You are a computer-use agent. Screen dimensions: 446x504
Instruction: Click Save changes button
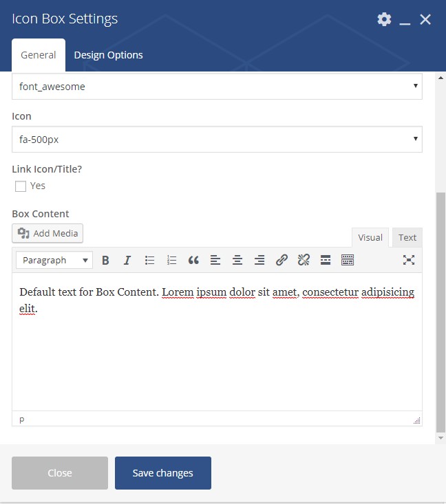163,473
